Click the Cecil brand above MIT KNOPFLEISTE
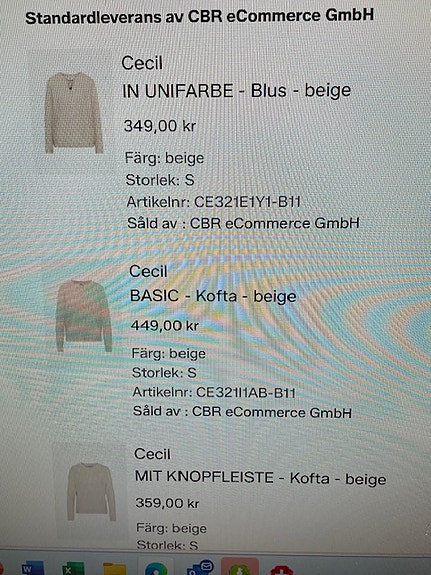Viewport: 431px width, 575px height. point(152,454)
